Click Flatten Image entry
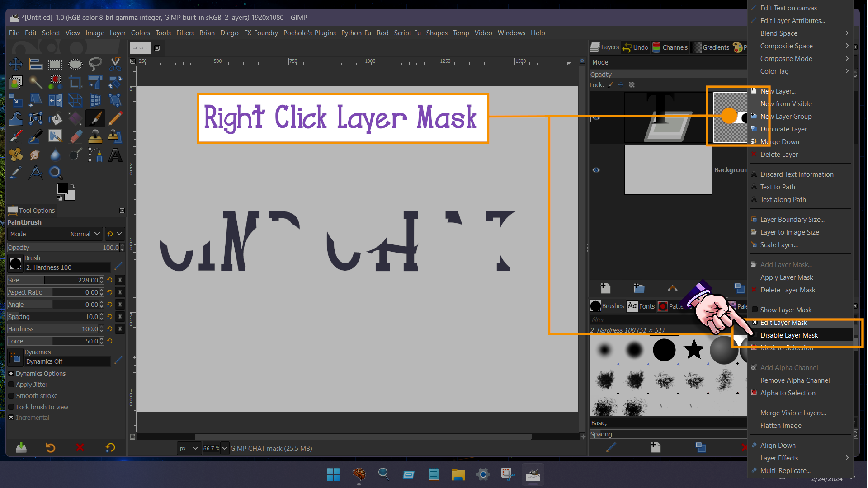The width and height of the screenshot is (868, 488). point(801,426)
